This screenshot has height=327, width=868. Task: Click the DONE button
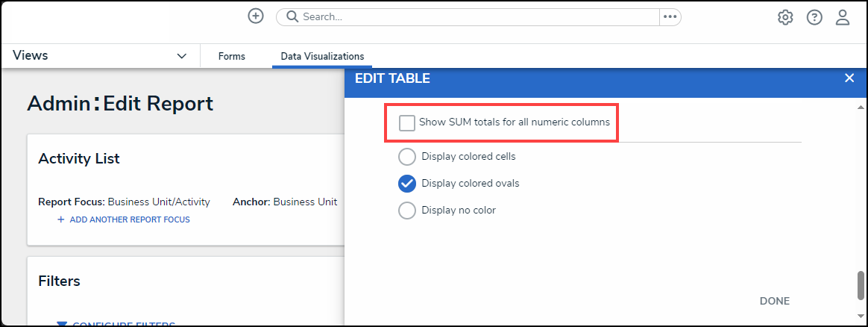pos(774,301)
